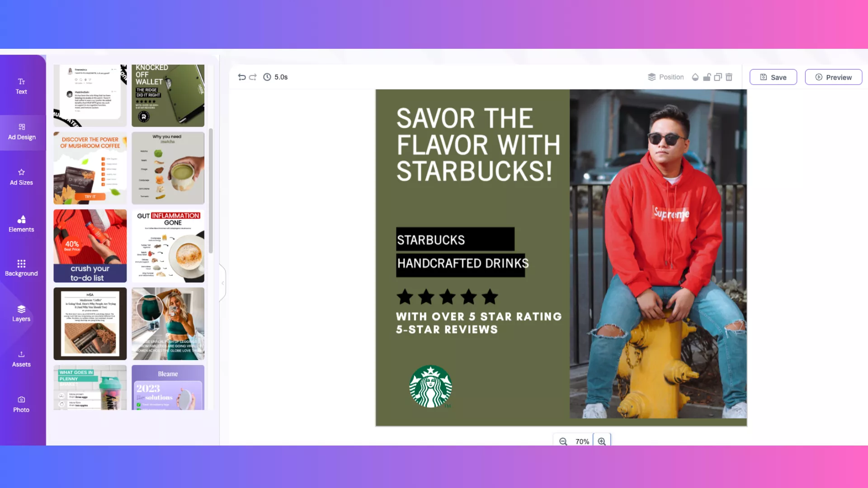
Task: Collapse the side panel with arrow handle
Action: coord(222,283)
